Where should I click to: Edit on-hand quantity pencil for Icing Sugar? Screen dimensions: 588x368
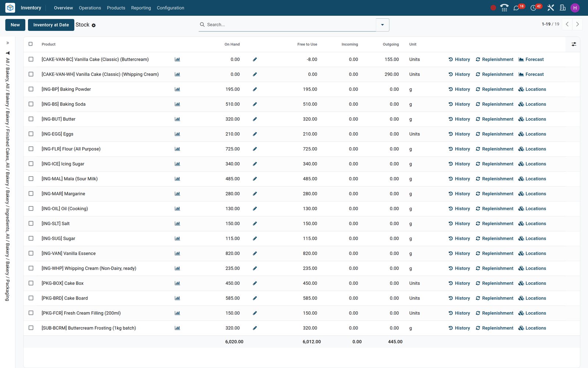tap(255, 164)
